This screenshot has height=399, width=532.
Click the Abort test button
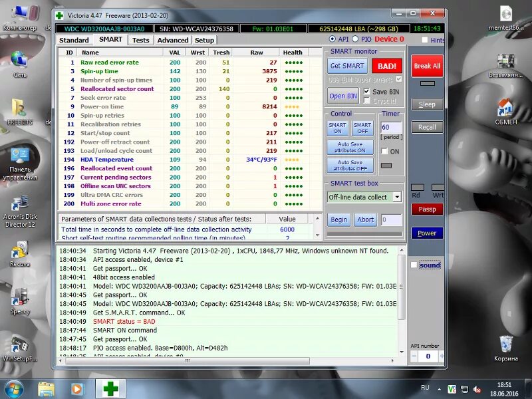(x=365, y=220)
